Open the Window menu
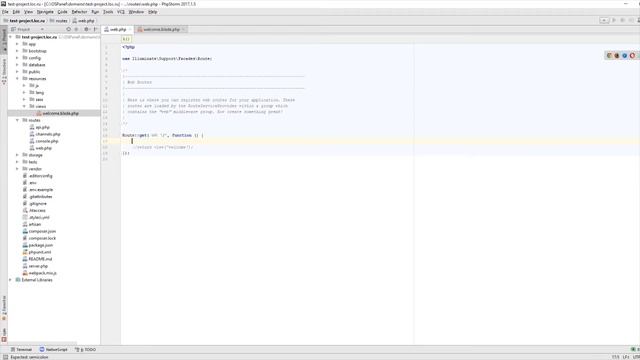This screenshot has height=360, width=640. coord(136,12)
